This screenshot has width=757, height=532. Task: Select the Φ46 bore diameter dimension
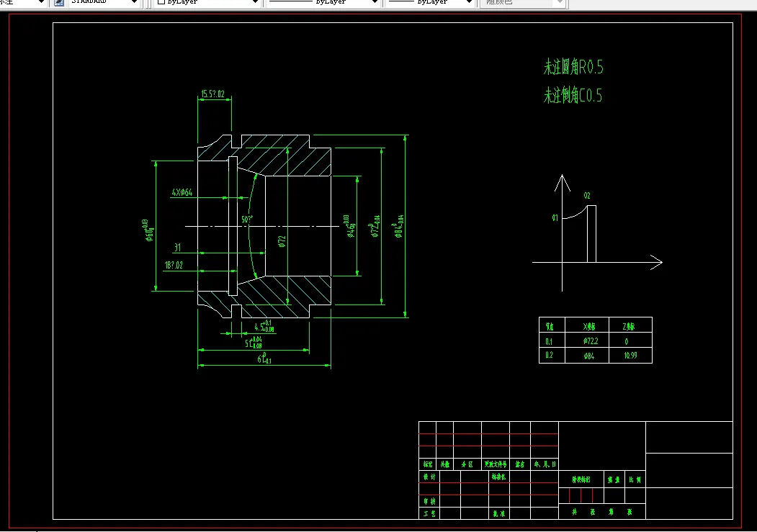click(349, 226)
